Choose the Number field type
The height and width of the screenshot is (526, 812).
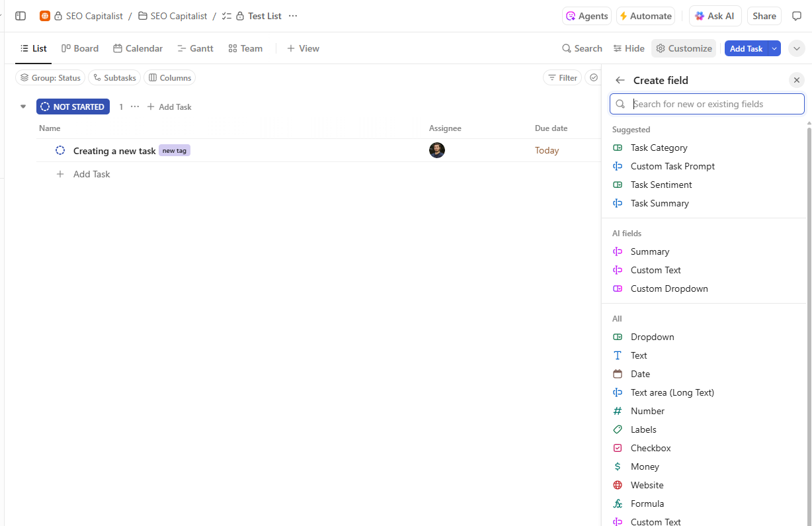coord(647,410)
